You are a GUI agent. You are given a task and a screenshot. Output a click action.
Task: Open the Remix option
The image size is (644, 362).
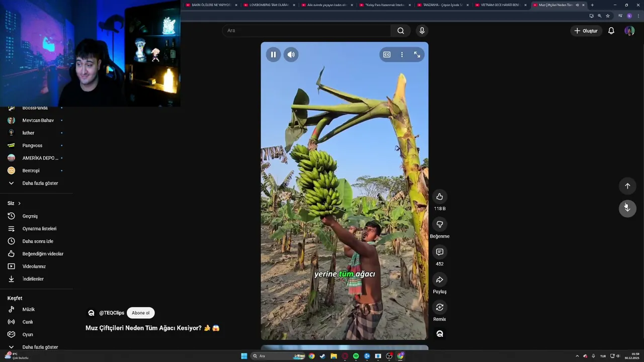point(440,307)
